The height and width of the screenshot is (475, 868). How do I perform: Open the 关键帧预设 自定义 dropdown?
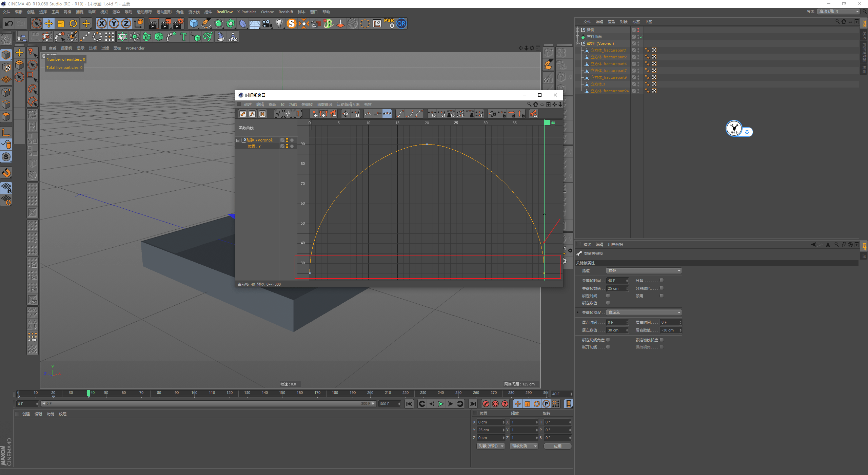pyautogui.click(x=644, y=312)
